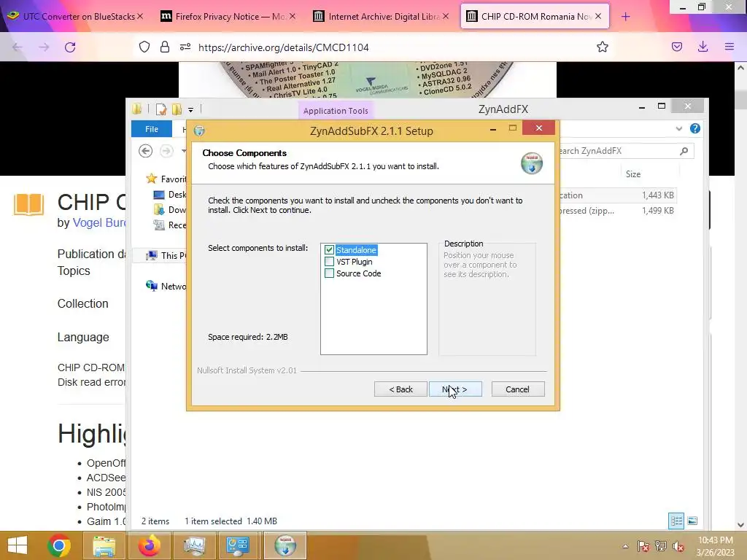Image resolution: width=747 pixels, height=560 pixels.
Task: Switch Explorer to large icons view
Action: coord(693,521)
